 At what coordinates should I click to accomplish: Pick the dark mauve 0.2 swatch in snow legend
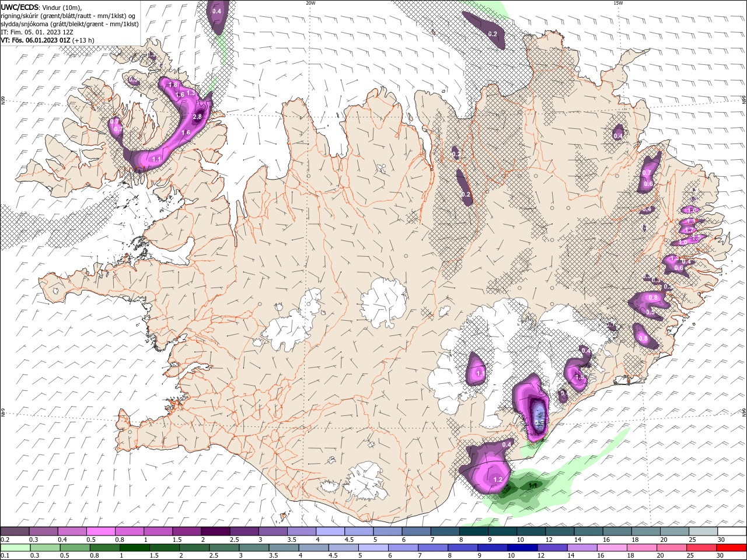point(15,531)
